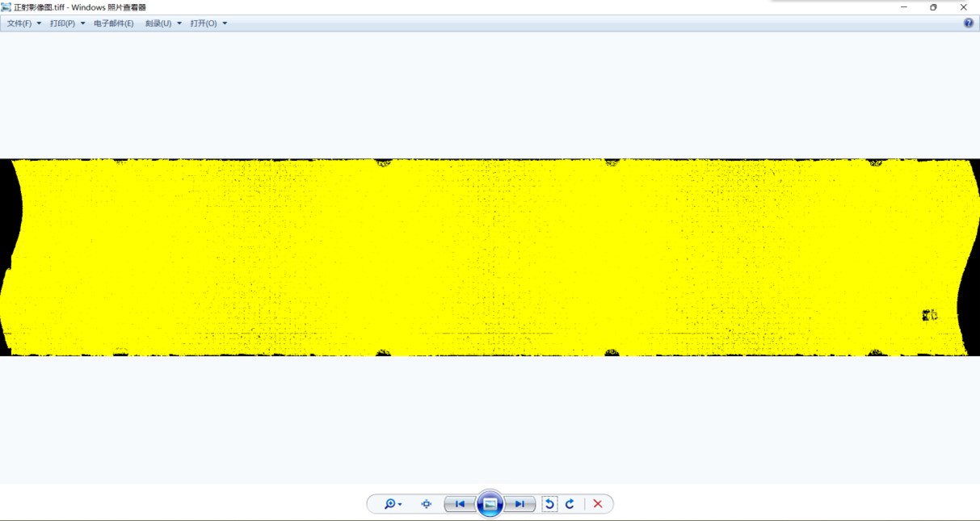Rotate the image counterclockwise
980x521 pixels.
(549, 504)
